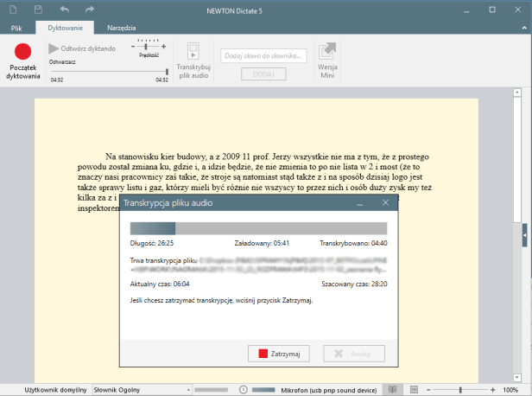
Task: Select the Dyktowanie tab
Action: click(x=66, y=28)
